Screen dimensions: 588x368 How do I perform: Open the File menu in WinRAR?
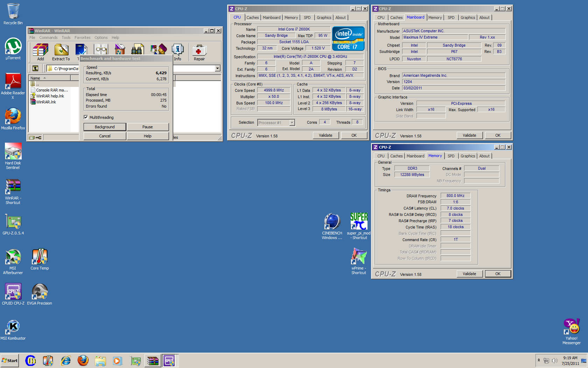tap(32, 38)
